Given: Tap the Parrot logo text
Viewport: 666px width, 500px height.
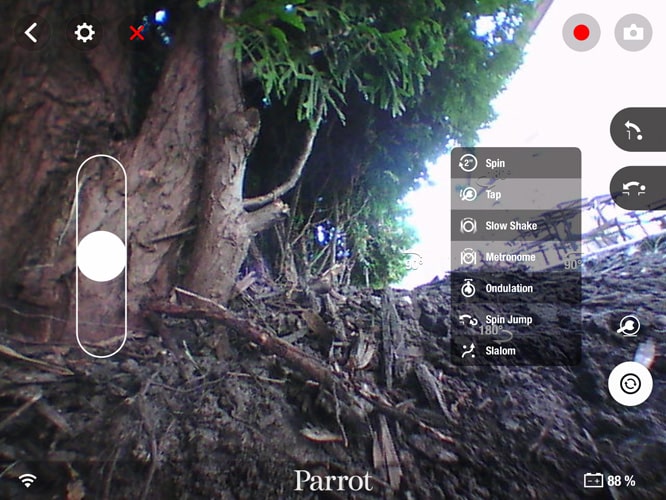Looking at the screenshot, I should tap(333, 480).
